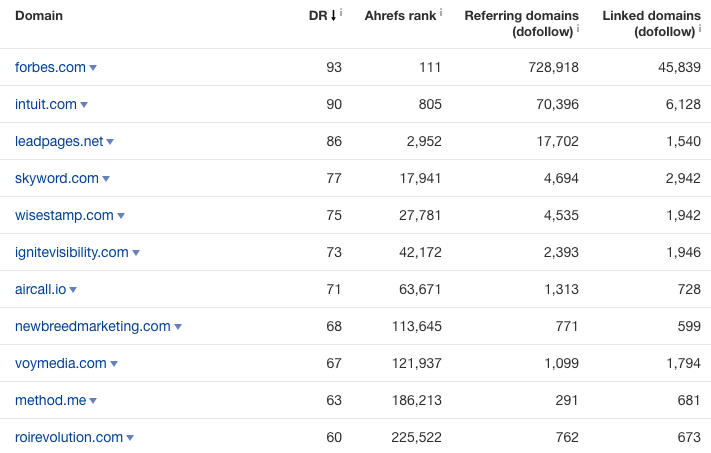Image resolution: width=711 pixels, height=453 pixels.
Task: Click ignitevisibility.com referring domains 2,393
Action: click(561, 252)
